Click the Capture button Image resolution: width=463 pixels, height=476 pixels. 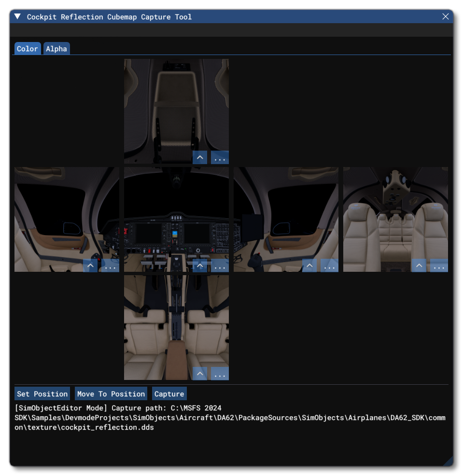click(169, 394)
